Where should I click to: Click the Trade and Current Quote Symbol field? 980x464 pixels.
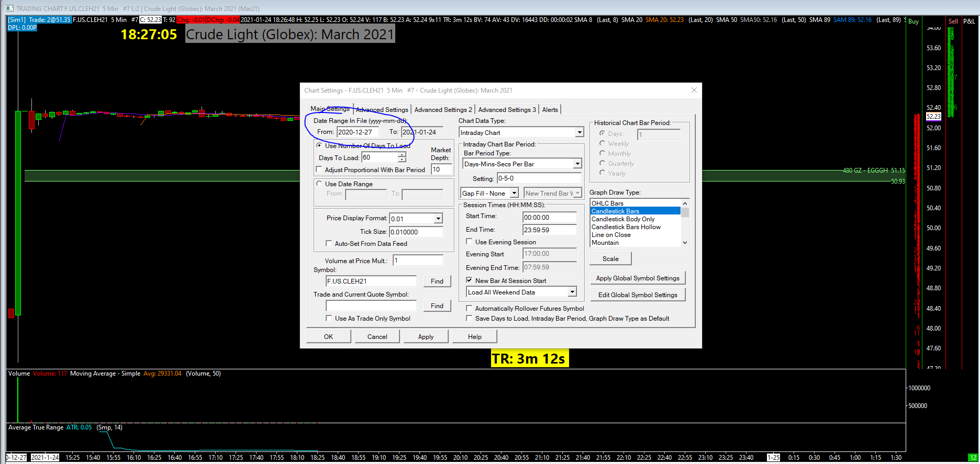click(371, 305)
